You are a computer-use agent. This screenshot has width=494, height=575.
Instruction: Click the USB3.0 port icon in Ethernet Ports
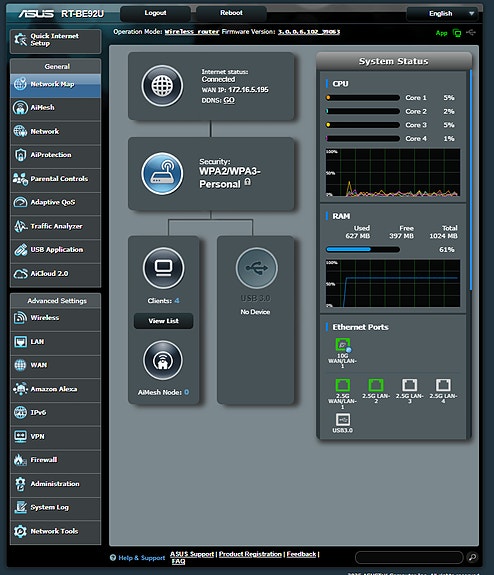pos(343,420)
